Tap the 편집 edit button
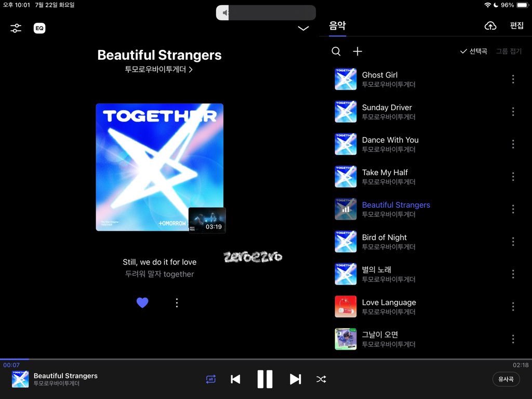The height and width of the screenshot is (399, 532). click(x=517, y=25)
